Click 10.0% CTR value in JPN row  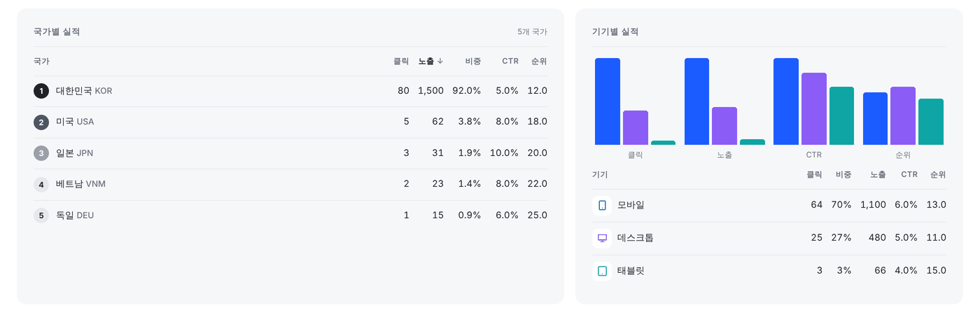coord(504,153)
